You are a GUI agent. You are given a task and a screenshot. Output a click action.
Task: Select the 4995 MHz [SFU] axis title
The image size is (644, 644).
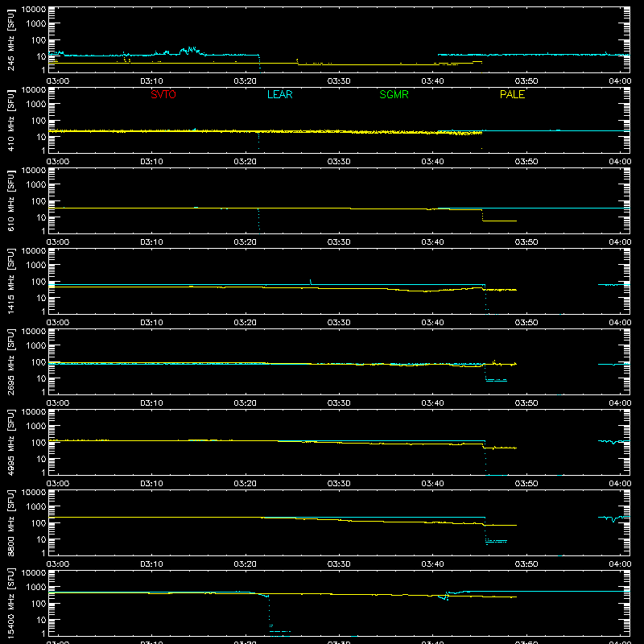pos(11,442)
